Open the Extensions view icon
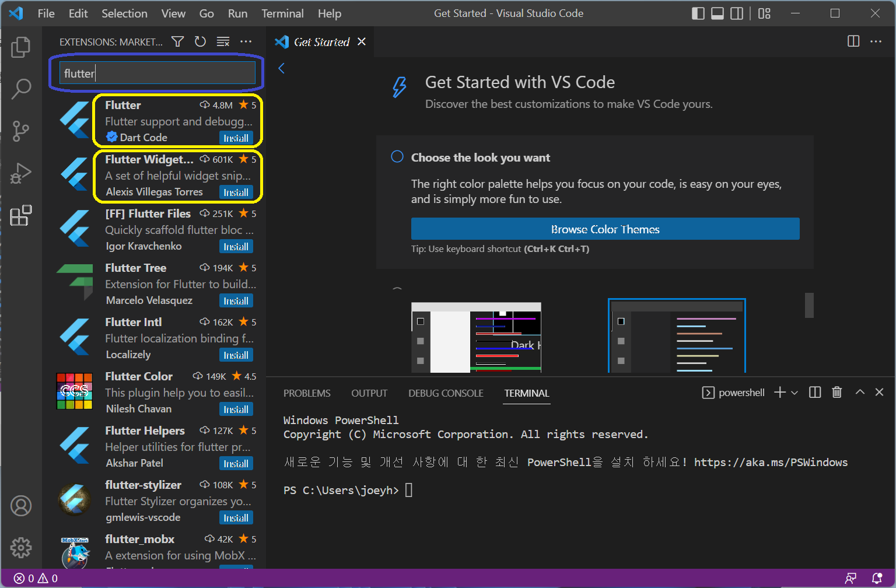This screenshot has width=896, height=588. point(21,215)
